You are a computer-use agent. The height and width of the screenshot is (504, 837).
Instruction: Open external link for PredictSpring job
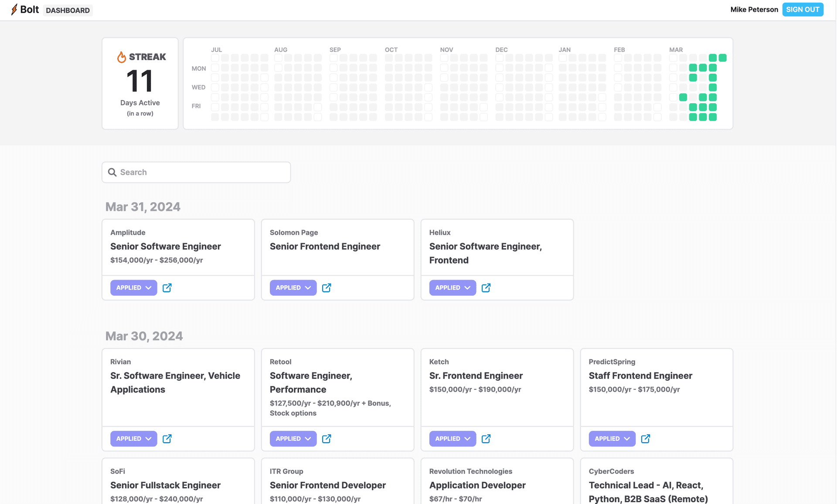(646, 439)
